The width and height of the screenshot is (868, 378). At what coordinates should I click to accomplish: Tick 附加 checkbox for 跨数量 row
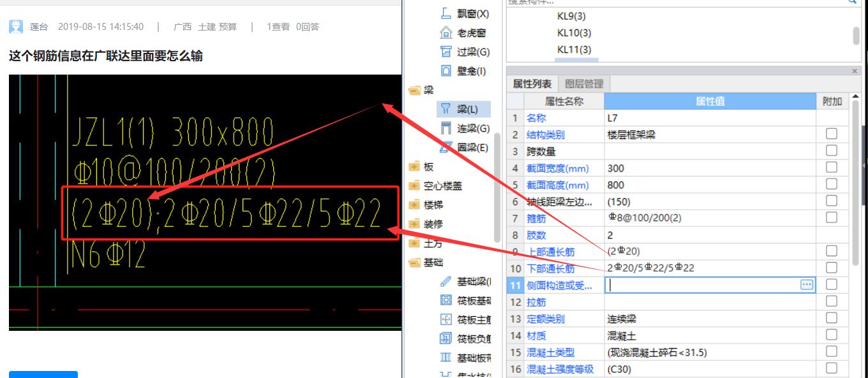(x=832, y=150)
